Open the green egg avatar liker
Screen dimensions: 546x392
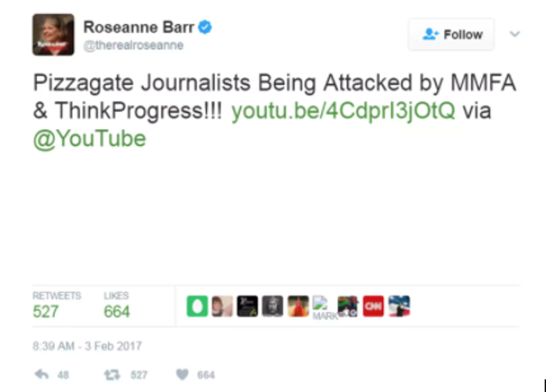[197, 306]
